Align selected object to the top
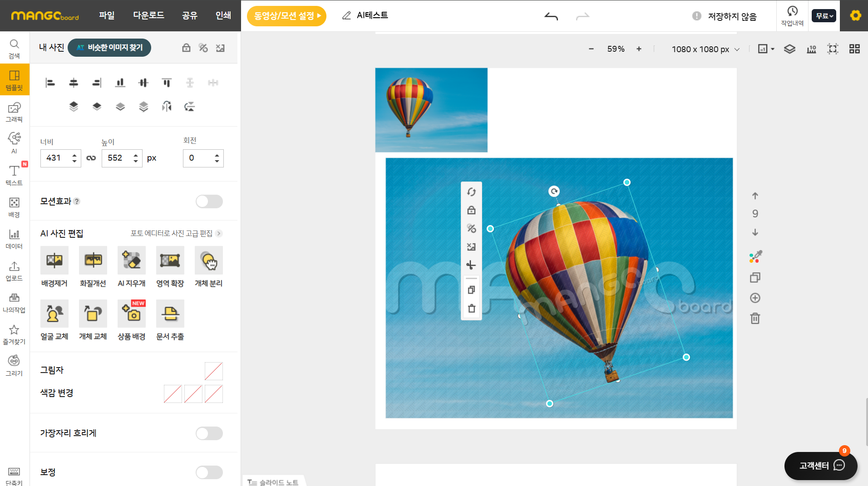 point(167,83)
